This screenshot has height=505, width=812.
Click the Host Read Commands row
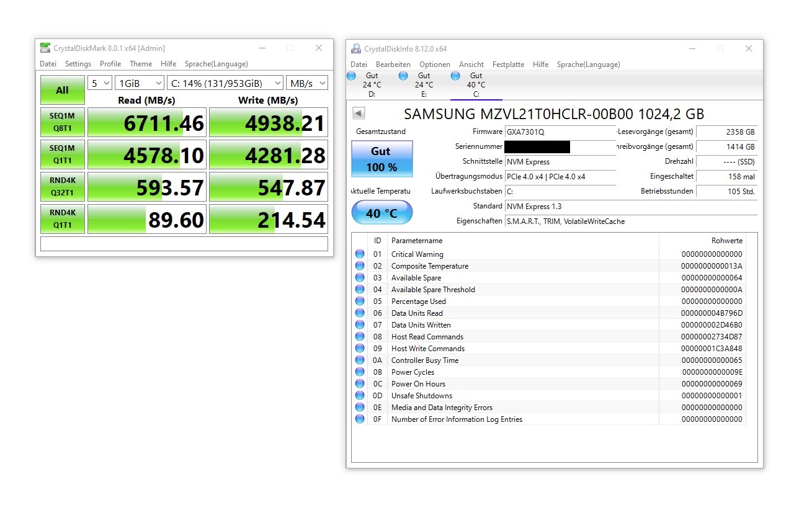click(x=549, y=336)
